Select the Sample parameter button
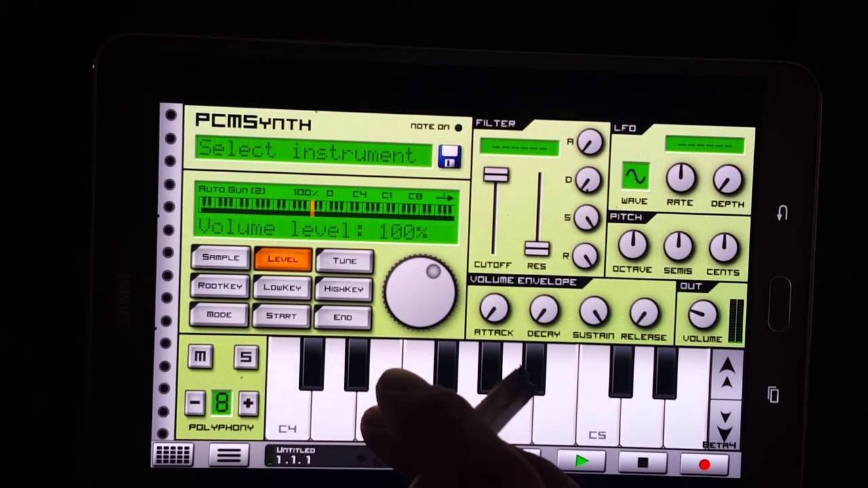This screenshot has height=488, width=868. point(220,258)
